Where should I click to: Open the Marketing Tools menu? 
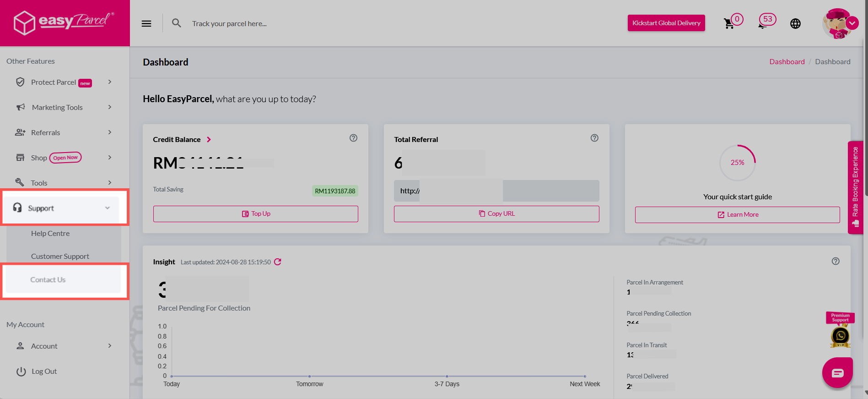point(64,107)
